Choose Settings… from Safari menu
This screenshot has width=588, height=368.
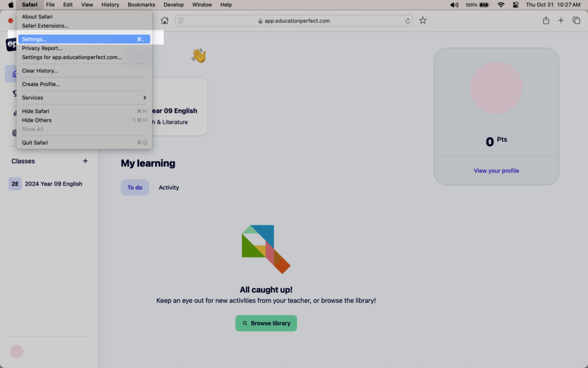click(84, 39)
